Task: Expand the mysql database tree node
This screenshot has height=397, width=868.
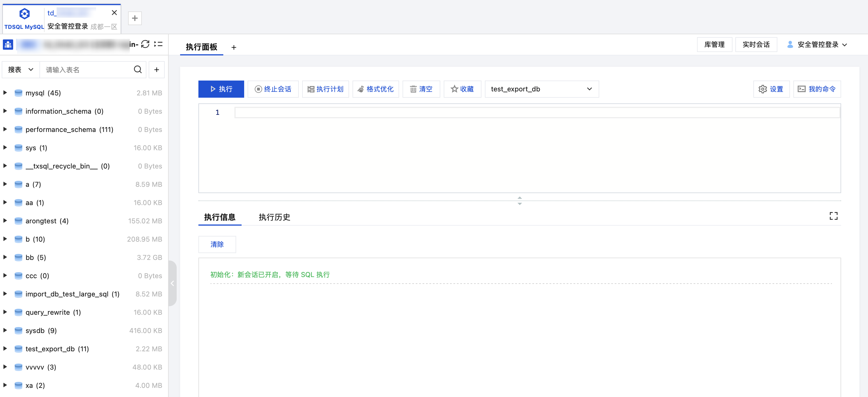Action: [5, 93]
